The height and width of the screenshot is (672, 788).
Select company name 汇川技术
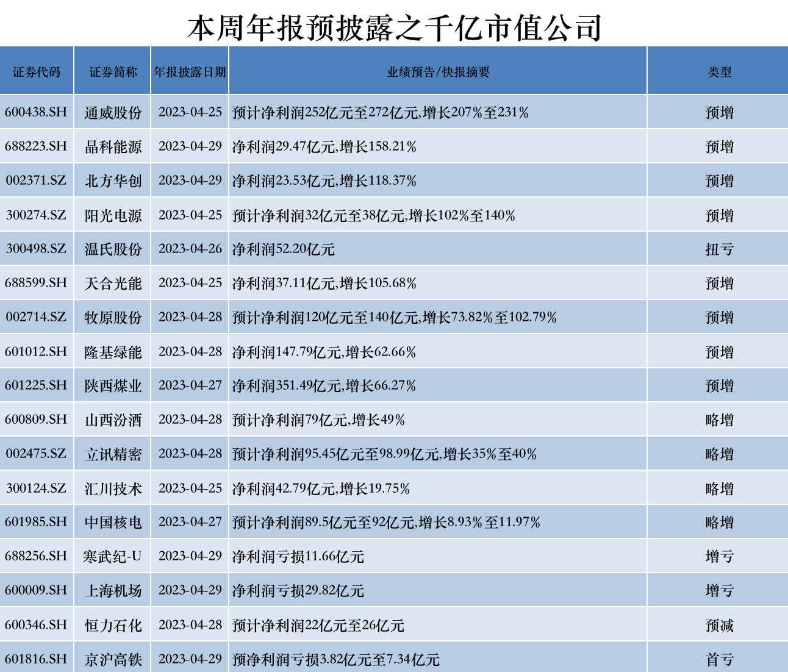tap(113, 488)
